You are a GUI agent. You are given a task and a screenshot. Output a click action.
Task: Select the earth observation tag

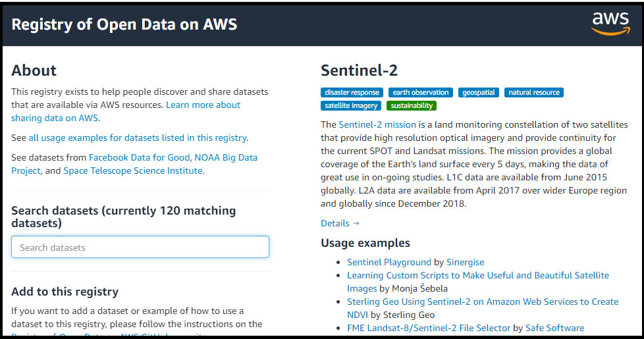421,93
